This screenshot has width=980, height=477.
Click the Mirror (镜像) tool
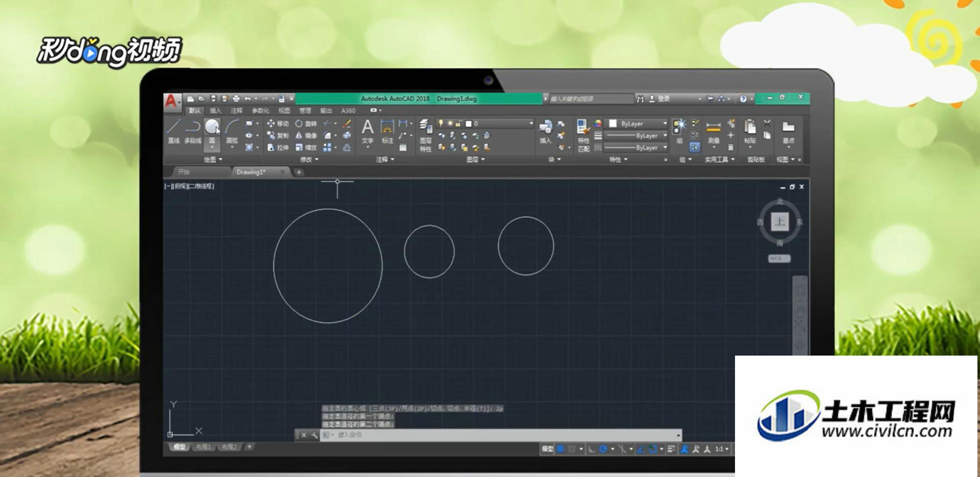(x=306, y=136)
